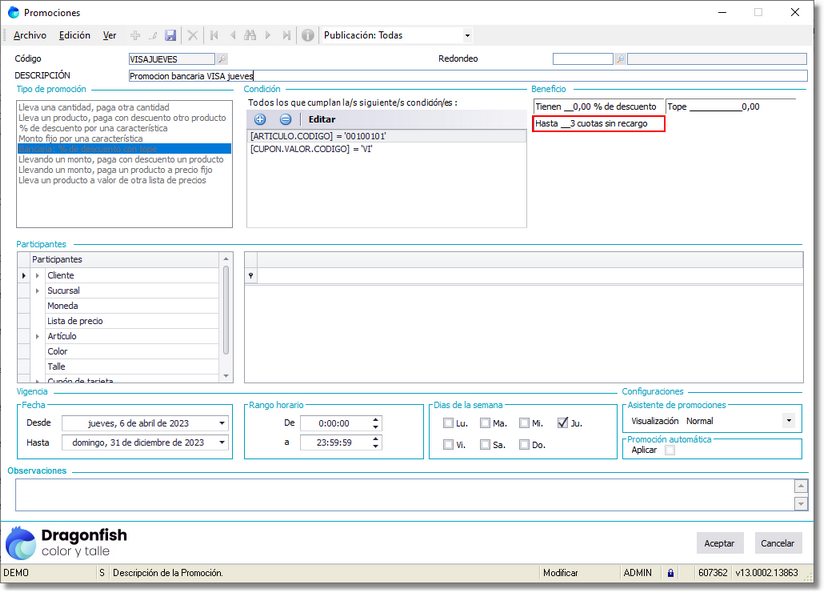Select the Talle participant row
The width and height of the screenshot is (824, 593).
pos(131,367)
